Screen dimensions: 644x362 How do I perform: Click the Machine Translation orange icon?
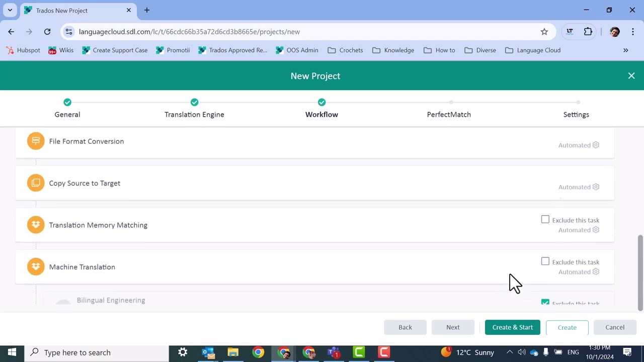tap(36, 266)
